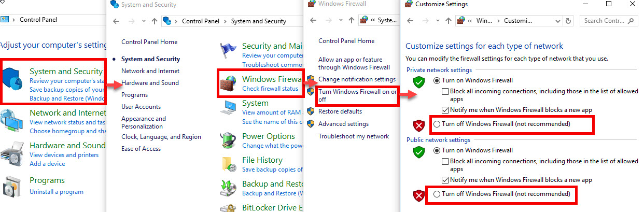This screenshot has height=212, width=644.
Task: Select private Turn off Windows Firewall option
Action: 437,124
